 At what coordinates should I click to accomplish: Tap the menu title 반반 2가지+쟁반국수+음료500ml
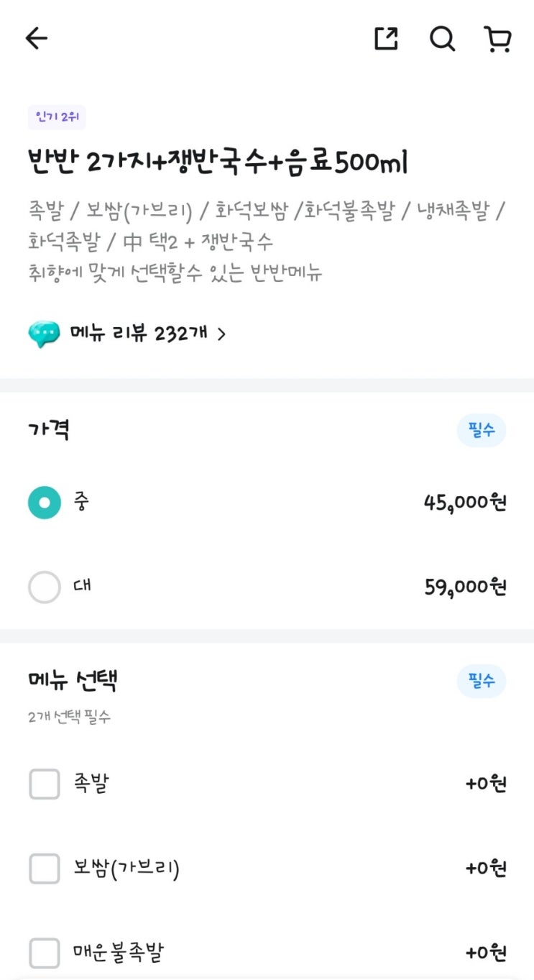click(218, 162)
